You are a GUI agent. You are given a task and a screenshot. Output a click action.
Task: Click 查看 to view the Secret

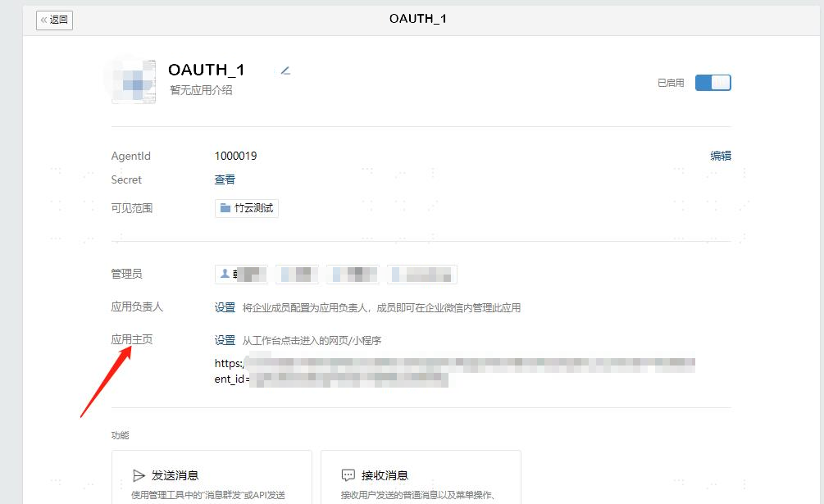tap(225, 179)
